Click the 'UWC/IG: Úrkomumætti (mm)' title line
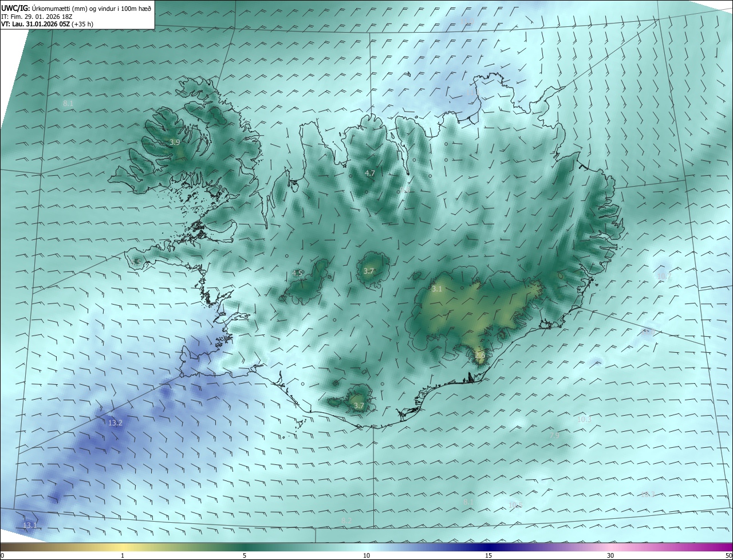The height and width of the screenshot is (560, 733). [x=76, y=7]
